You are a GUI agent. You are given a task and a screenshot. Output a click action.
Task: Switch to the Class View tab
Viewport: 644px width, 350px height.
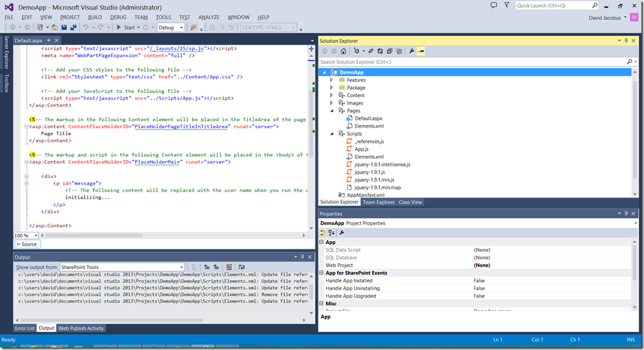(x=410, y=202)
